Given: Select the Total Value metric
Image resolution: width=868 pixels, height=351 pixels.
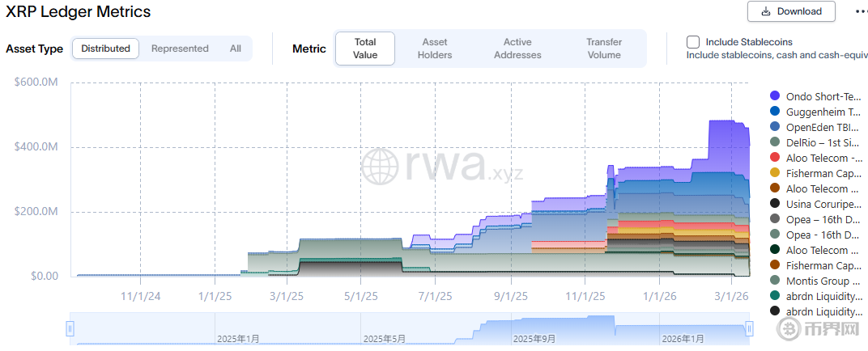Looking at the screenshot, I should pyautogui.click(x=365, y=49).
